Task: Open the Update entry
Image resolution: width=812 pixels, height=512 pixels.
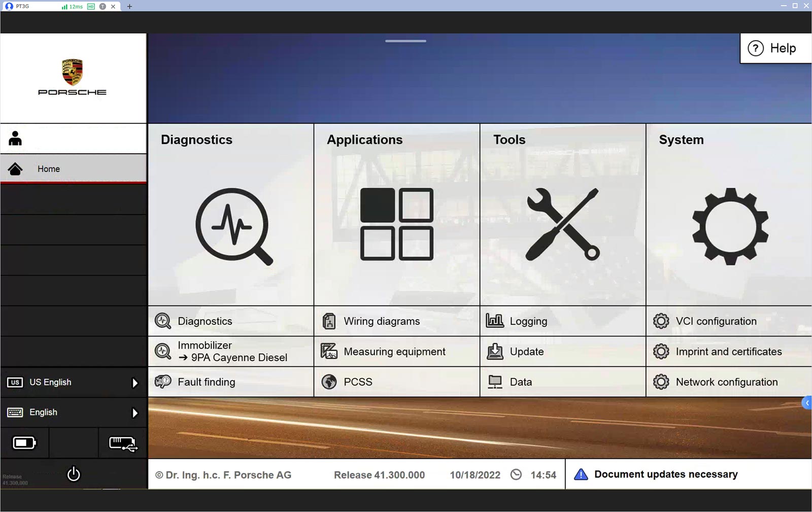Action: click(563, 351)
